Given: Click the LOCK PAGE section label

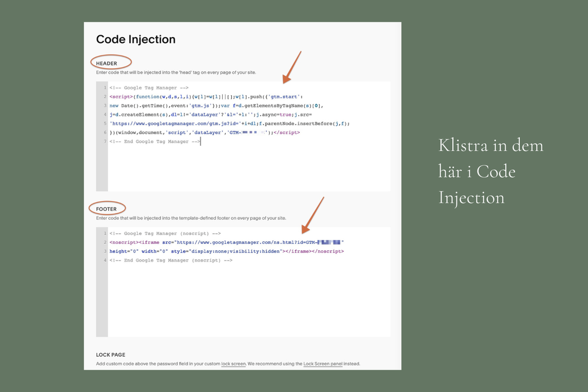Looking at the screenshot, I should (111, 354).
